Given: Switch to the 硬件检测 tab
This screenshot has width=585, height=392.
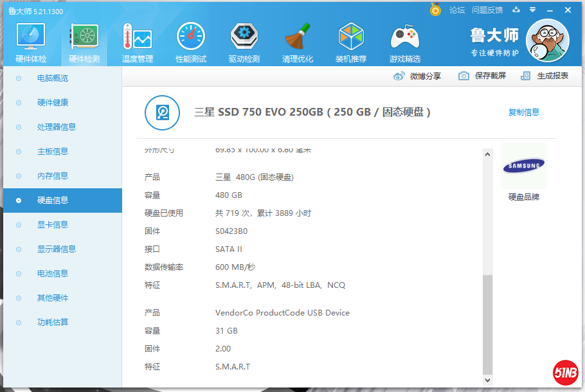Looking at the screenshot, I should tap(84, 42).
